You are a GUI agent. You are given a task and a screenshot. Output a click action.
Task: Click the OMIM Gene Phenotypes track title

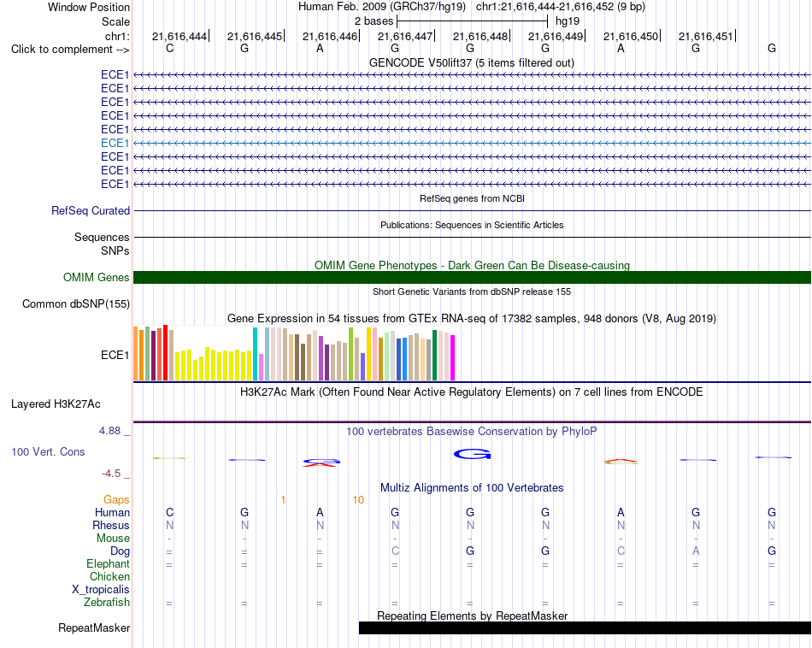(x=472, y=265)
